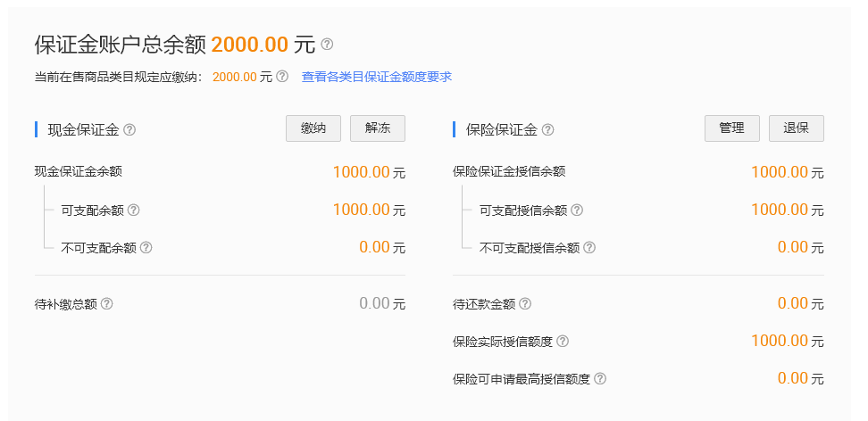Click help icon next to 不可支配授信余额
Screen dimensions: 868x421
(589, 247)
